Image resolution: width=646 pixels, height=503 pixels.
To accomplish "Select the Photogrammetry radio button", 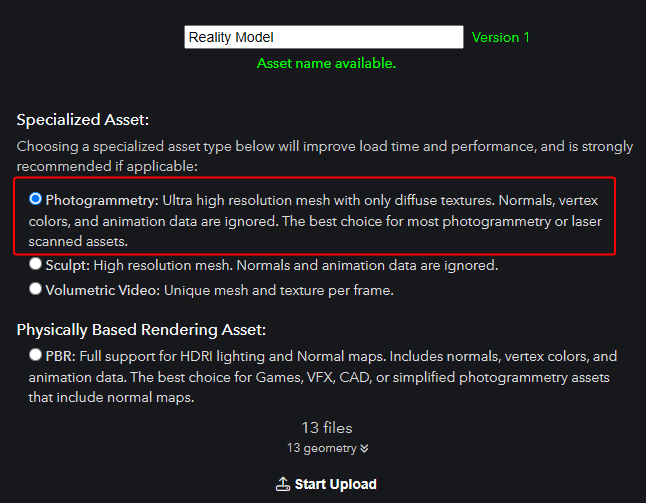I will pos(35,199).
